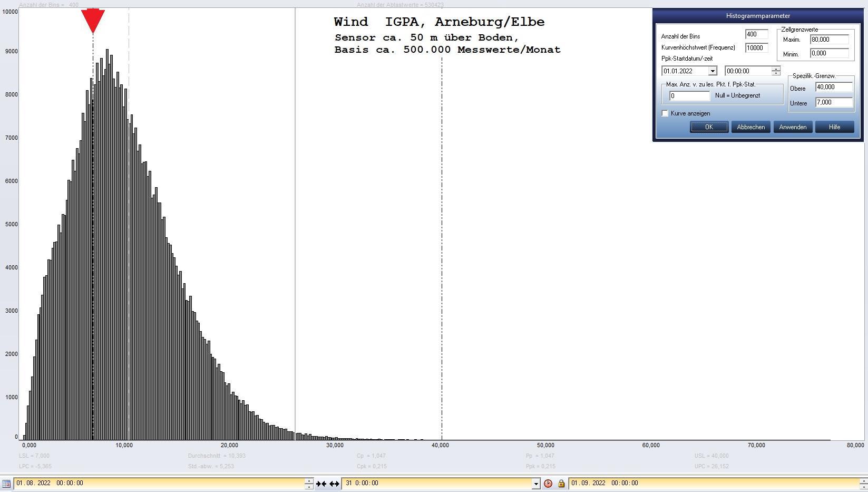Viewport: 868px width, 492px height.
Task: Click the Ppk start time spinner arrows
Action: (776, 71)
